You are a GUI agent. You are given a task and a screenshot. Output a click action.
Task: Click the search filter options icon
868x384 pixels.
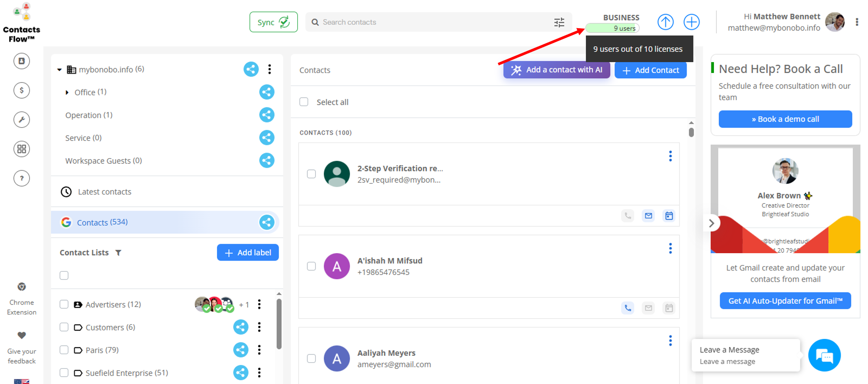click(x=559, y=22)
